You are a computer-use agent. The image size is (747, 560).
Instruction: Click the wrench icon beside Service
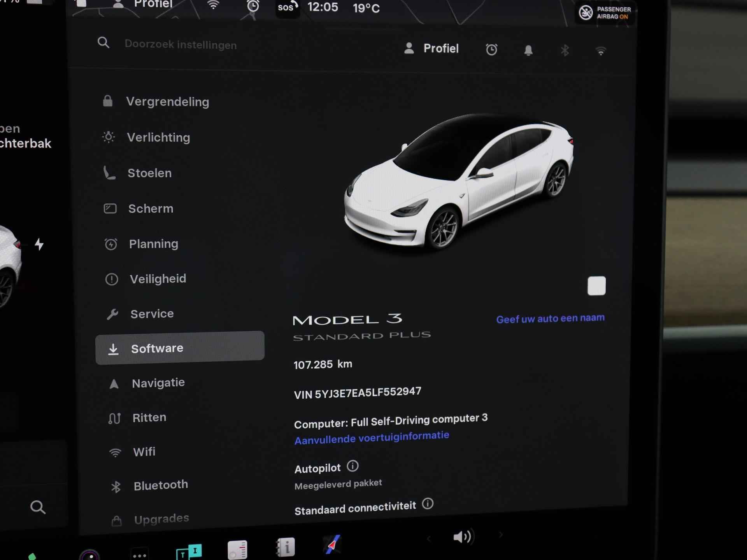(112, 314)
